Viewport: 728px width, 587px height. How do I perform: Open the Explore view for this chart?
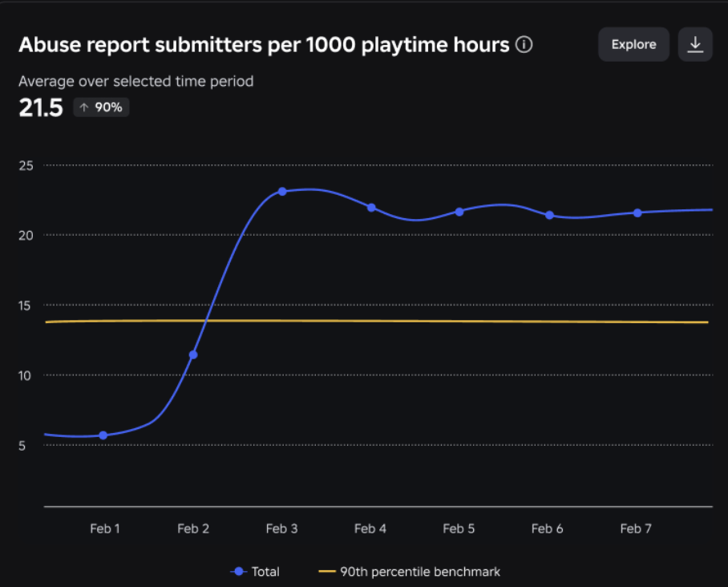pyautogui.click(x=633, y=45)
